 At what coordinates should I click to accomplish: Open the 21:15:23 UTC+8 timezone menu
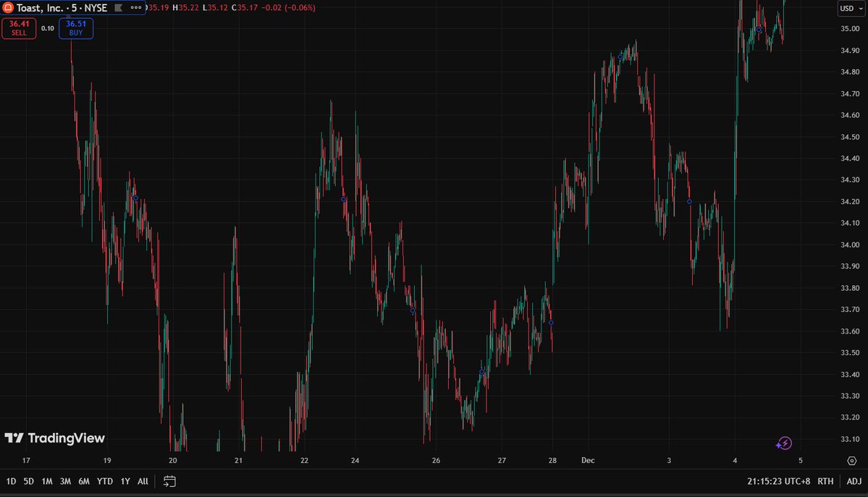click(x=778, y=482)
